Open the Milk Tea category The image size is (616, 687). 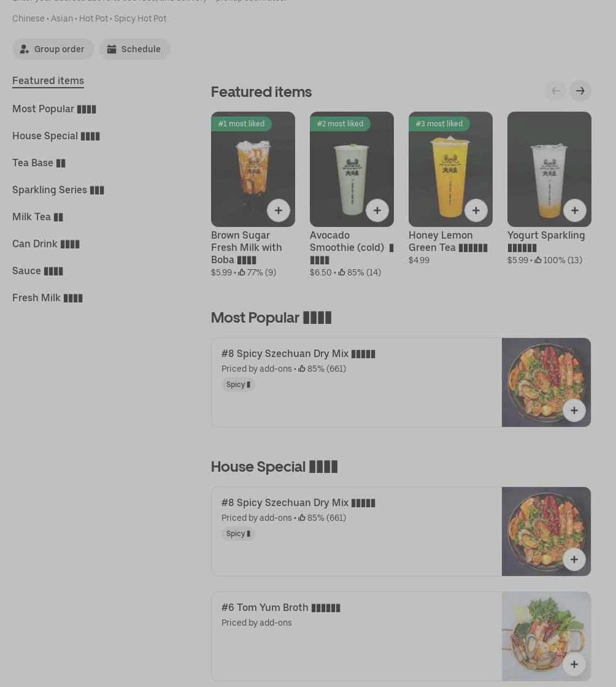click(37, 217)
